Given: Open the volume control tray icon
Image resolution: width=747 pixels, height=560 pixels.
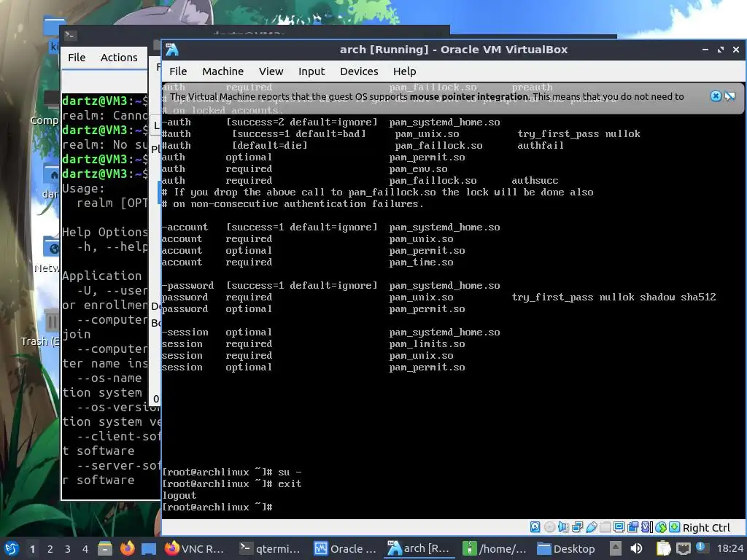Looking at the screenshot, I should pyautogui.click(x=636, y=548).
